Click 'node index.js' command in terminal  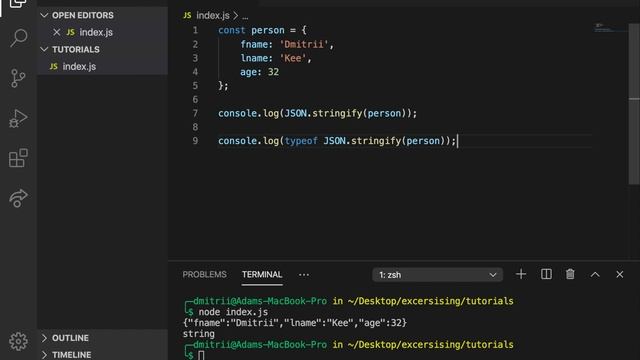tap(233, 312)
